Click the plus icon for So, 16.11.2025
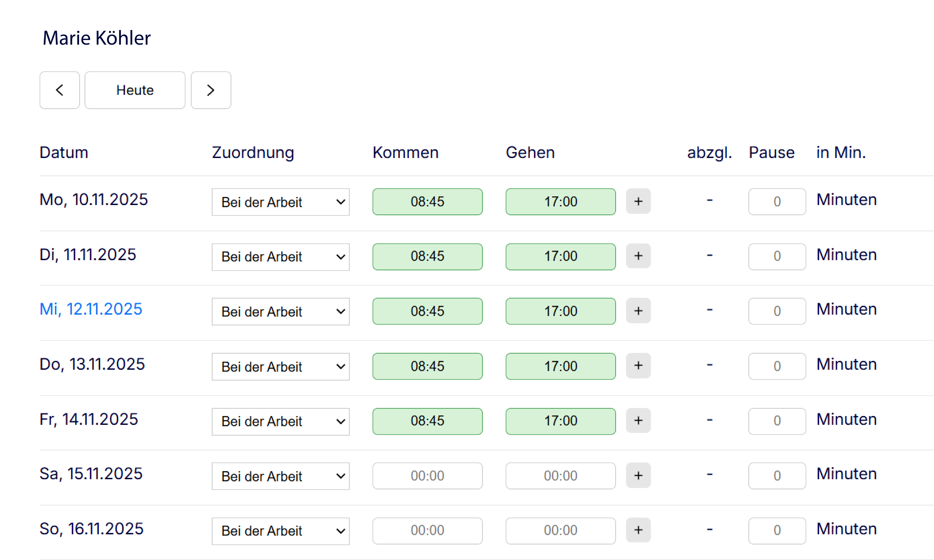 tap(638, 530)
